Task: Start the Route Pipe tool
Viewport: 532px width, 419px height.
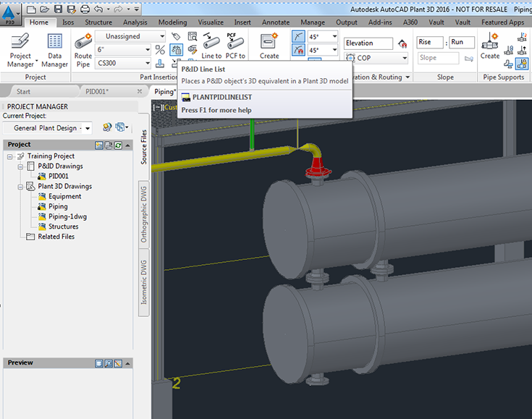Action: click(x=83, y=50)
